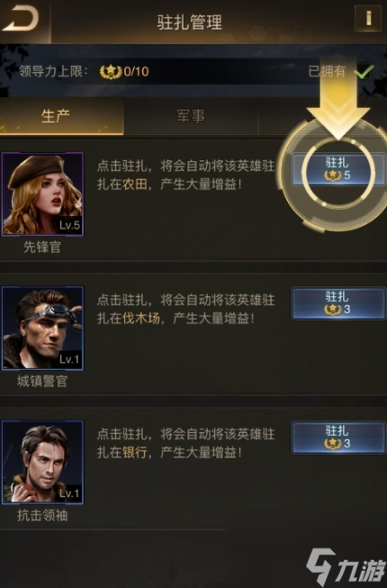Select the 城镇警官 hero portrait

pyautogui.click(x=42, y=328)
